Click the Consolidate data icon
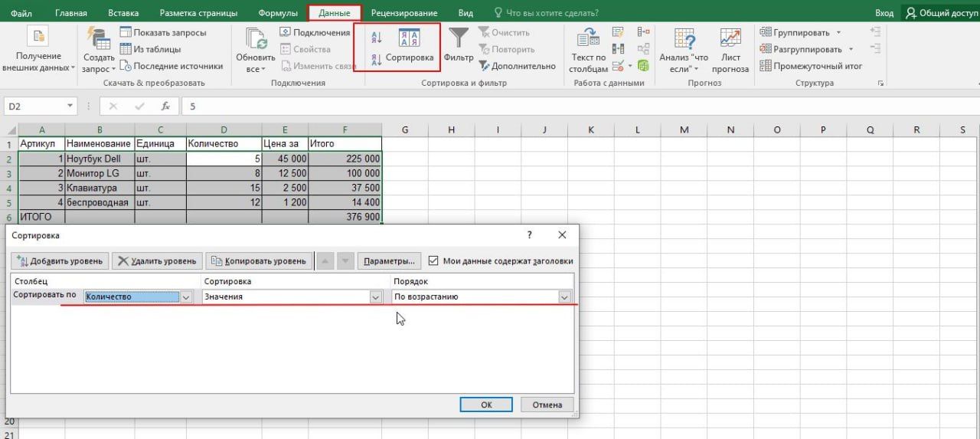Screen dimensions: 980x439 [643, 32]
